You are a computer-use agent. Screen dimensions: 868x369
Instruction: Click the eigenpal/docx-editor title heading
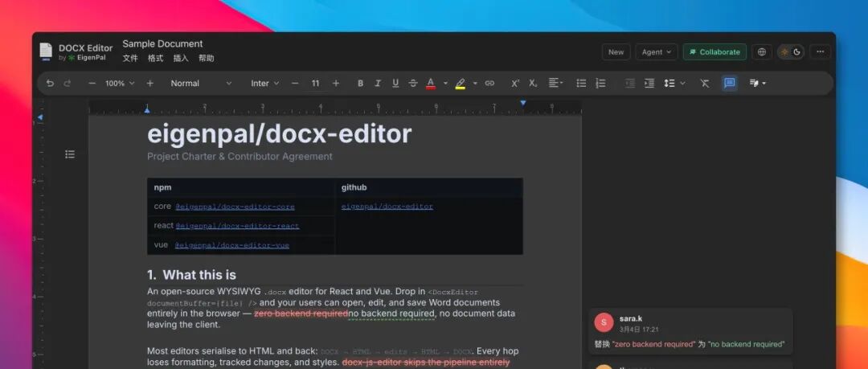click(280, 134)
